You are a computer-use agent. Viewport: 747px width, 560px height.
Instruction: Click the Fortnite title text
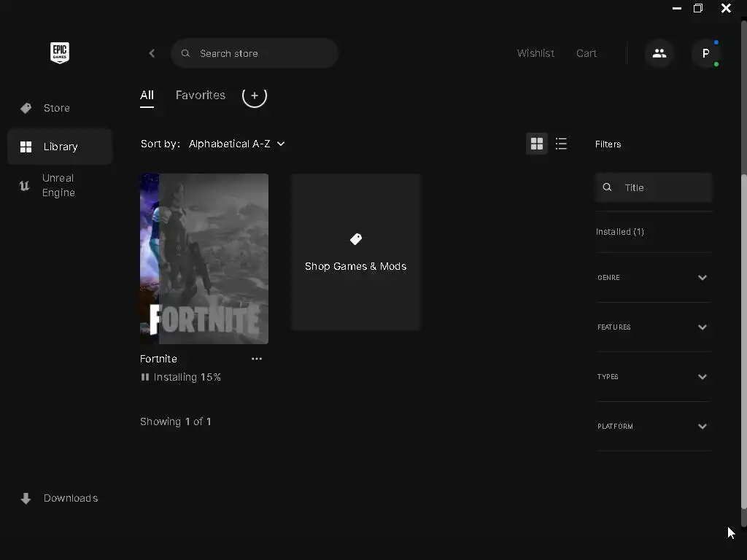pyautogui.click(x=158, y=359)
